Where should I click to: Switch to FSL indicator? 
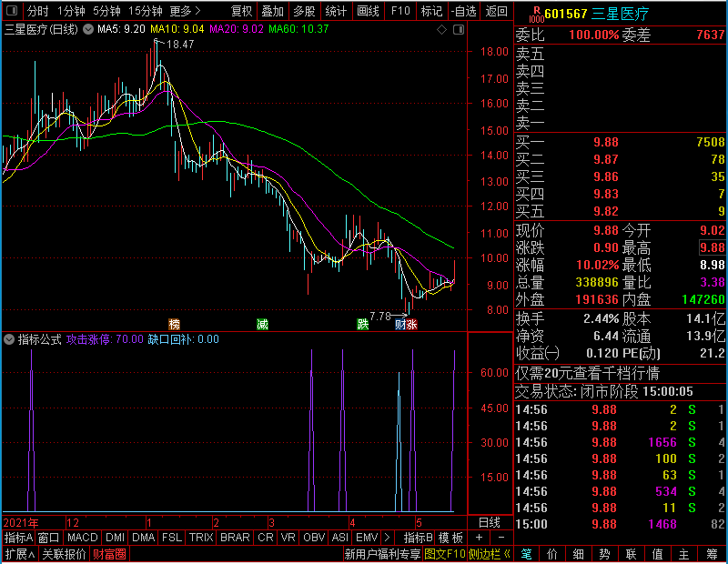pyautogui.click(x=172, y=538)
